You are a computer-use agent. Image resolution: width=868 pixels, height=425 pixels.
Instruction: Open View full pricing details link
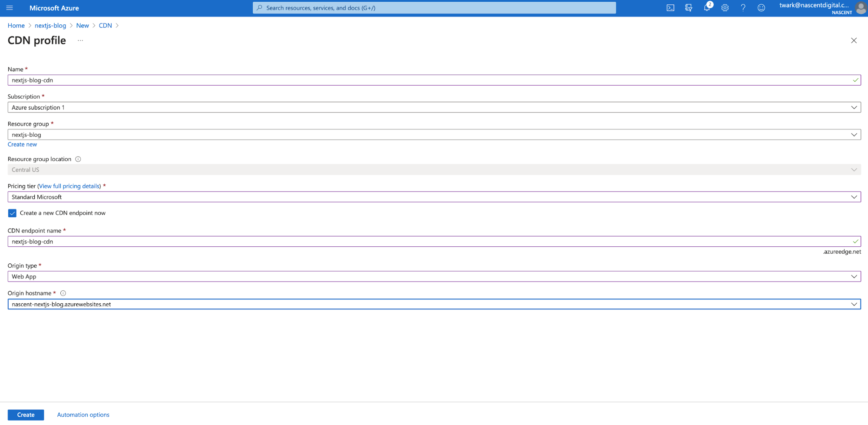tap(69, 186)
